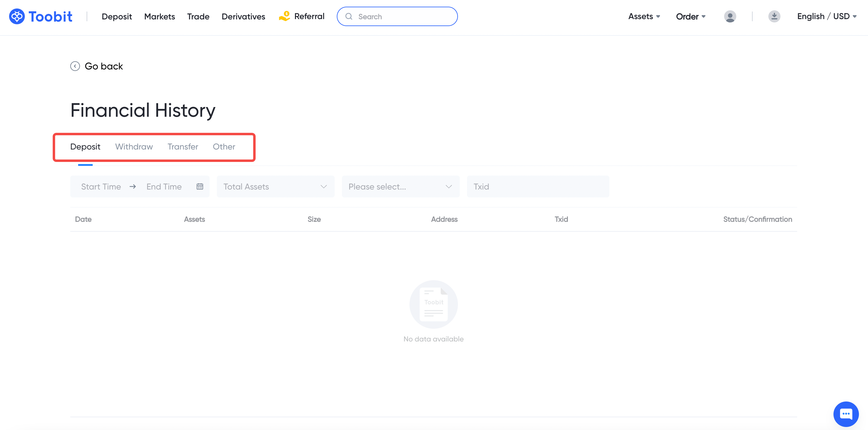Click the Toobit logo icon

(x=17, y=16)
